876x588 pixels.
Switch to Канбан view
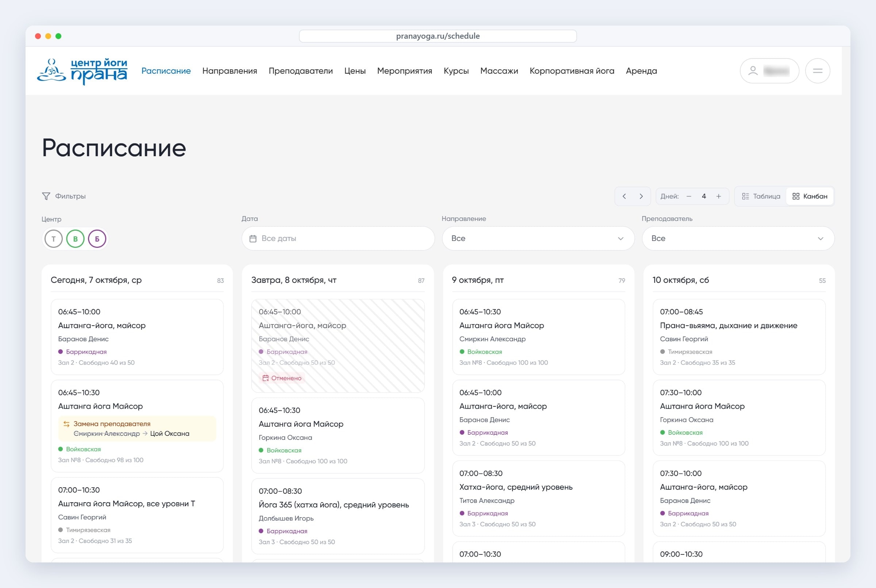810,196
